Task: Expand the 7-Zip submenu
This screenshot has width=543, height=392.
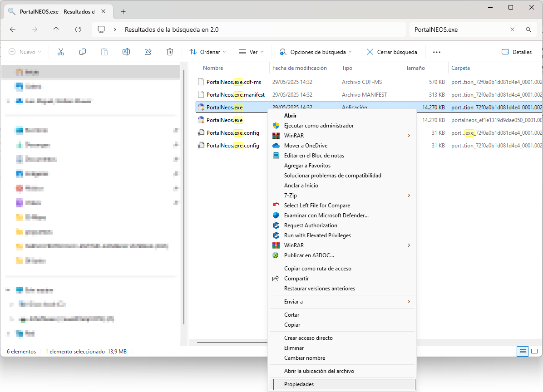Action: tap(409, 196)
